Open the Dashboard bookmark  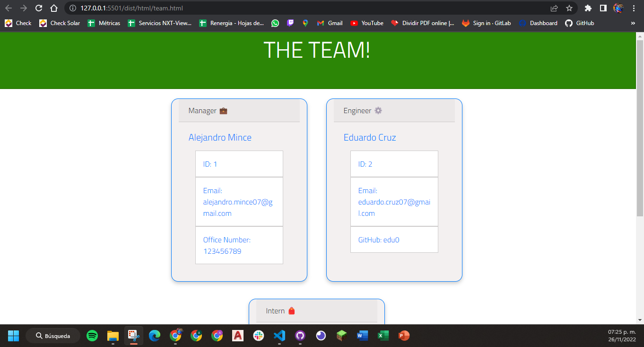point(538,23)
